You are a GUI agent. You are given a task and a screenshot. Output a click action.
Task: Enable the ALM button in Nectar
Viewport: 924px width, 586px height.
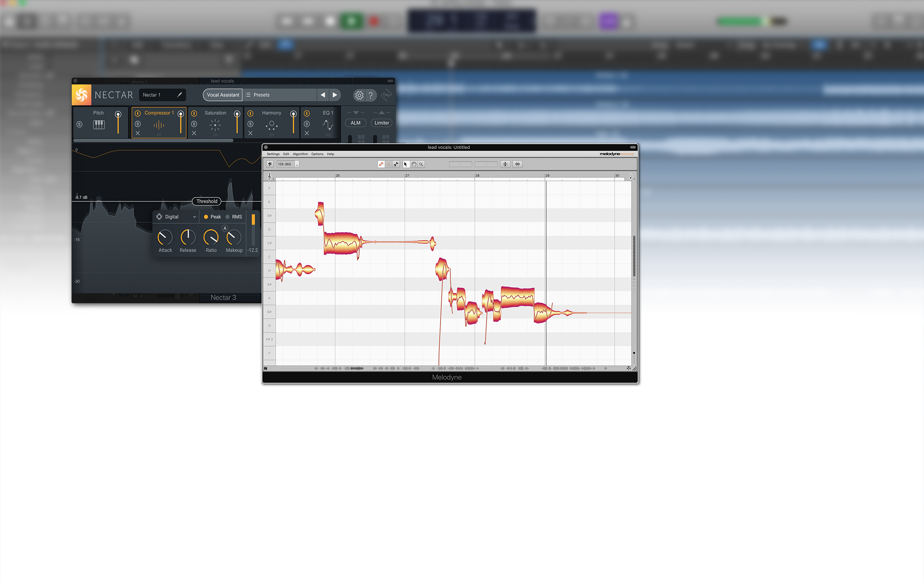tap(355, 122)
